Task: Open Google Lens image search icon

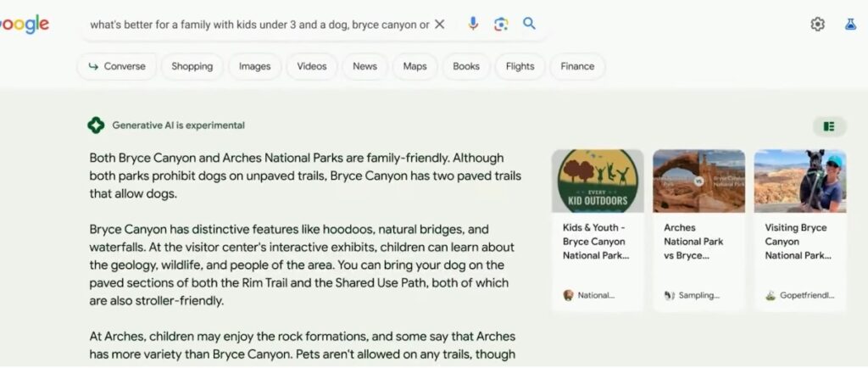Action: pos(501,24)
